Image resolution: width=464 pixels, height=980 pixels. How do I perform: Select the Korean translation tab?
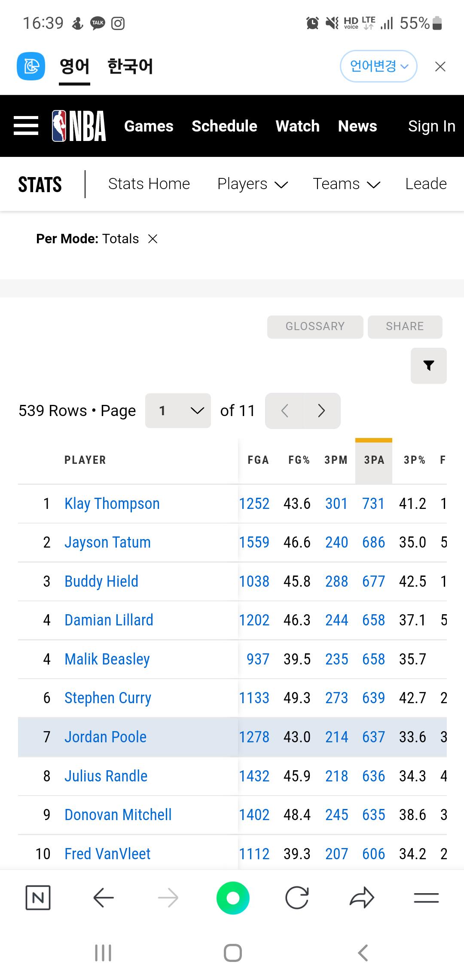pos(130,67)
